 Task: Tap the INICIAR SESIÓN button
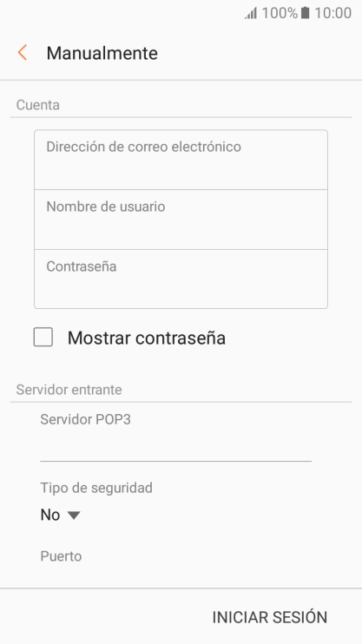click(x=270, y=617)
